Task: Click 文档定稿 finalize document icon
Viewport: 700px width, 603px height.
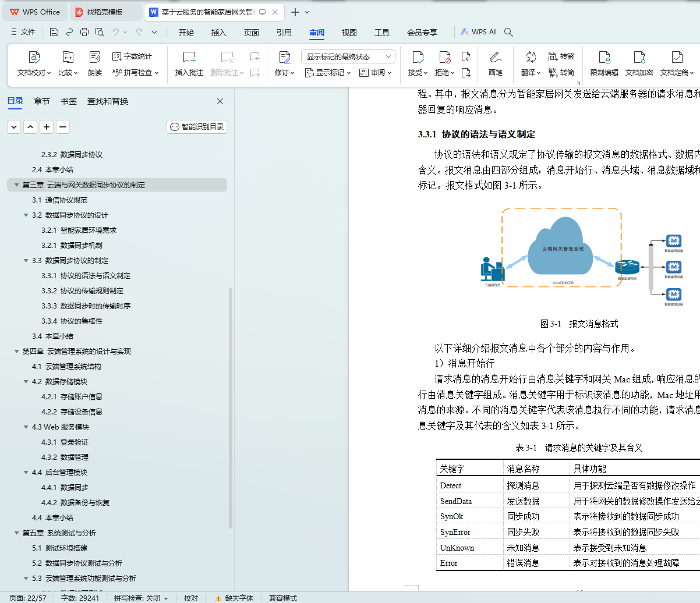Action: (x=677, y=57)
